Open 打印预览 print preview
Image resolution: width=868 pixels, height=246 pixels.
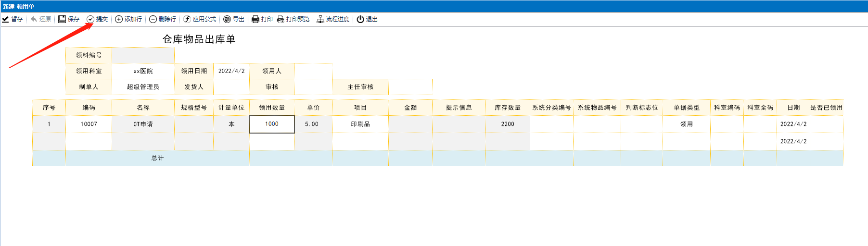(293, 19)
